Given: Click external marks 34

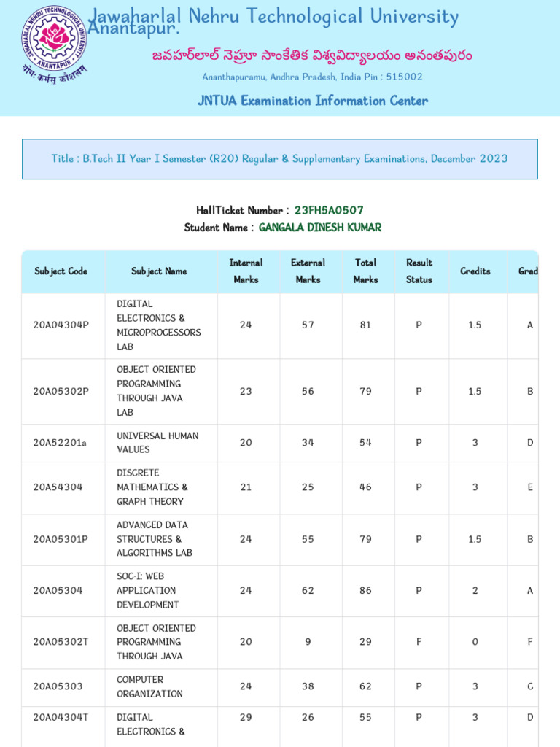Looking at the screenshot, I should (308, 443).
